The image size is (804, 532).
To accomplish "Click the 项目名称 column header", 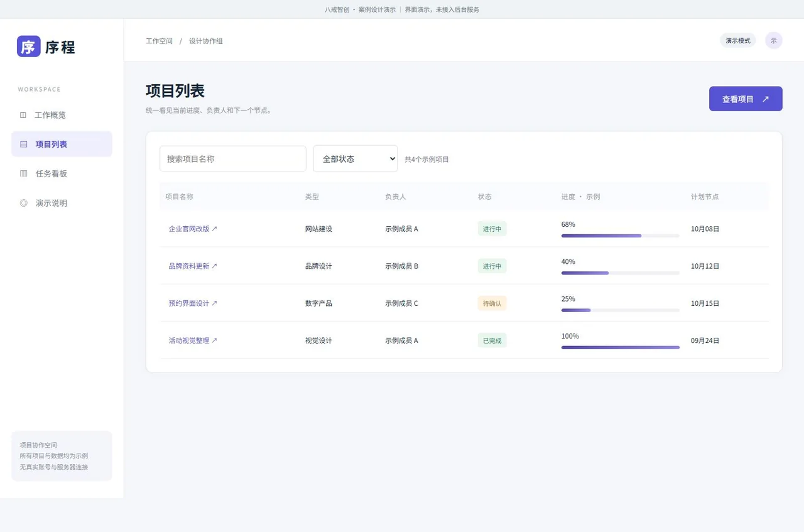I will click(179, 197).
